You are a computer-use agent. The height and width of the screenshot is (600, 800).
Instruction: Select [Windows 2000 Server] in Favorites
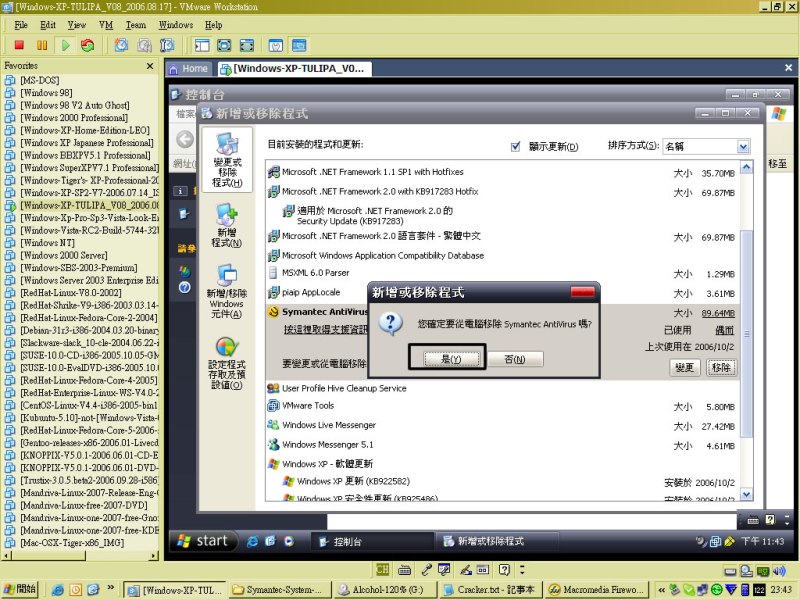coord(64,255)
